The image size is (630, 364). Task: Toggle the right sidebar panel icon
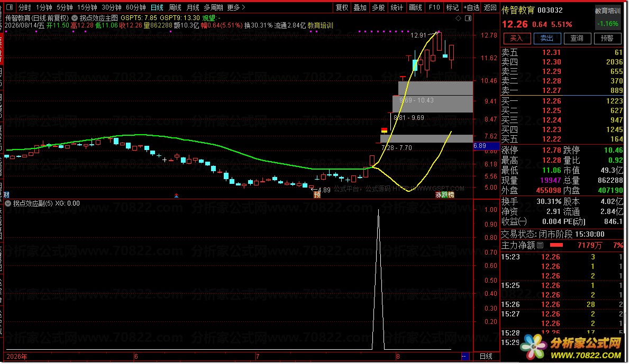[468, 18]
